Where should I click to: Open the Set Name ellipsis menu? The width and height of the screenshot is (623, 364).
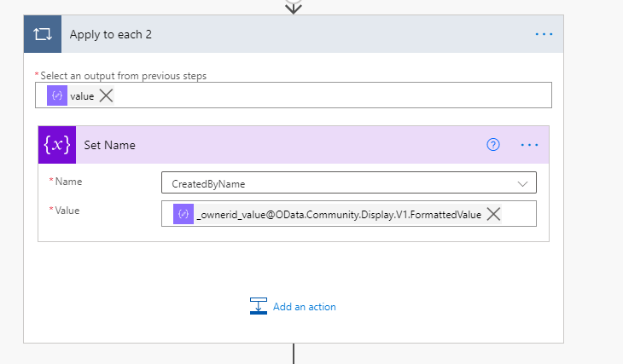(x=530, y=145)
